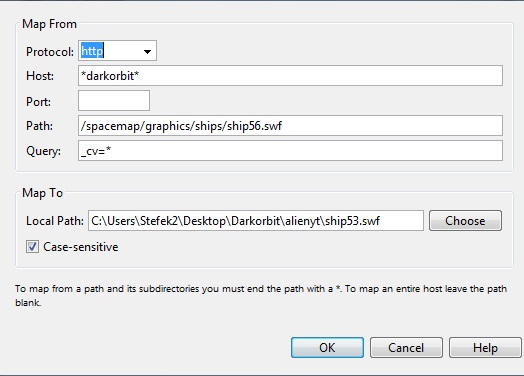Click the Path field with ship56.swf

(x=290, y=126)
